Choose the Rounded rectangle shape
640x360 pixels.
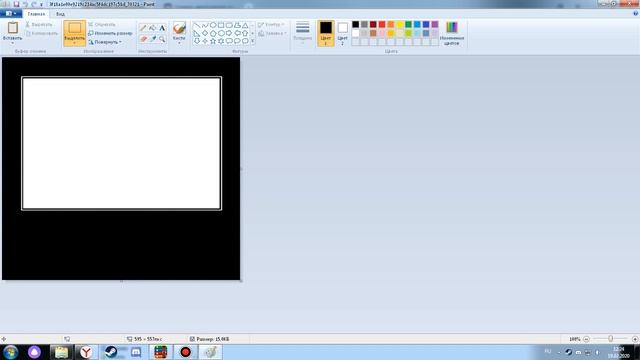pyautogui.click(x=229, y=25)
